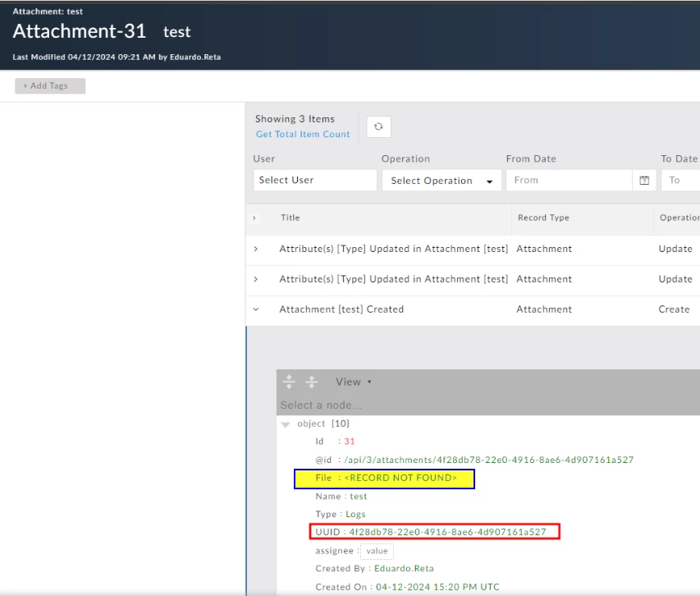Sort by the Record Type column header
Image resolution: width=700 pixels, height=596 pixels.
(543, 218)
